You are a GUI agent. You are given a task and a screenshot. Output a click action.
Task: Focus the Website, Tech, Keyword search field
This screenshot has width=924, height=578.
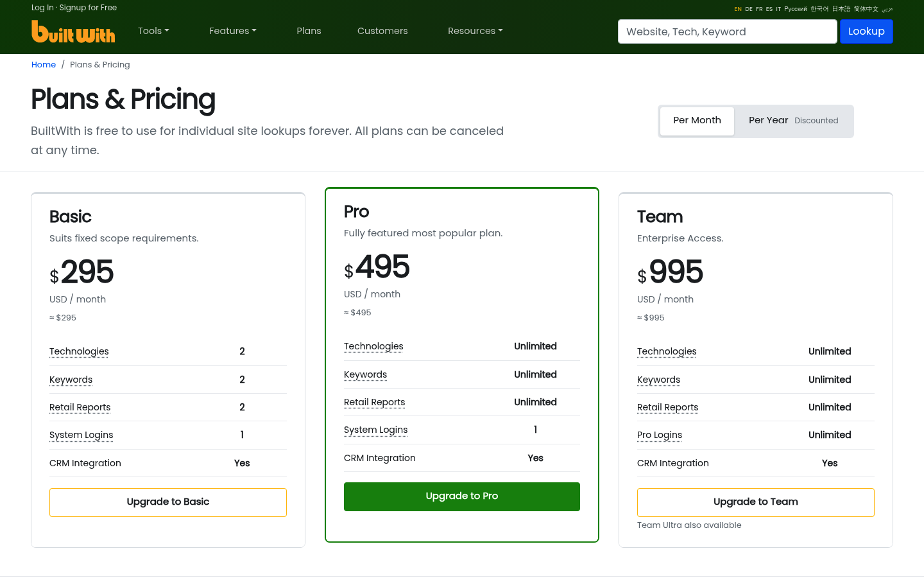[728, 31]
